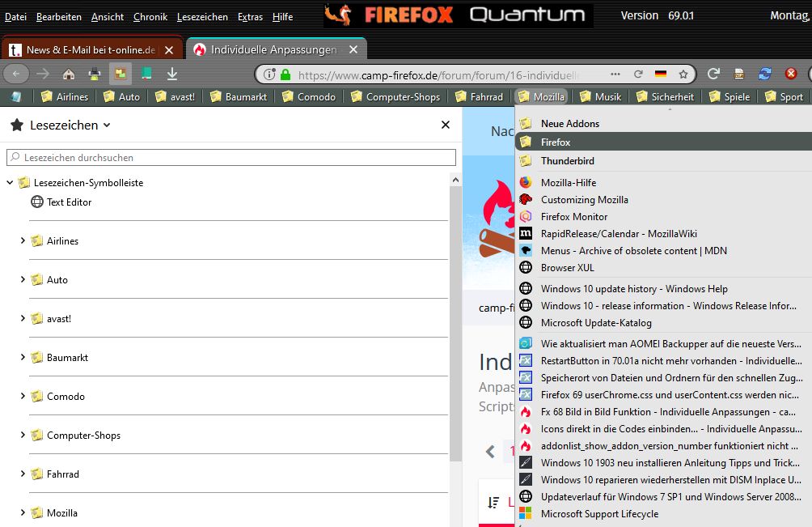Viewport: 812px width, 527px height.
Task: Click the Lesezeichen durchsuchen search field
Action: [231, 158]
